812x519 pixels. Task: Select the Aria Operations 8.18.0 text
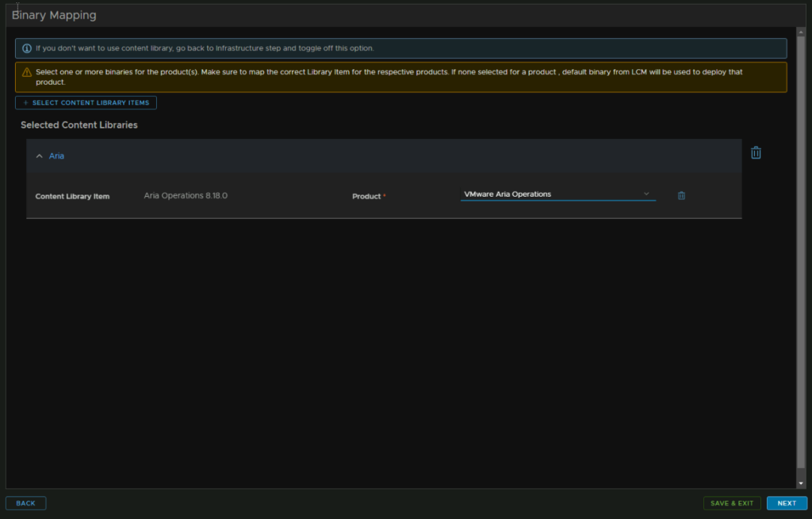pos(186,195)
